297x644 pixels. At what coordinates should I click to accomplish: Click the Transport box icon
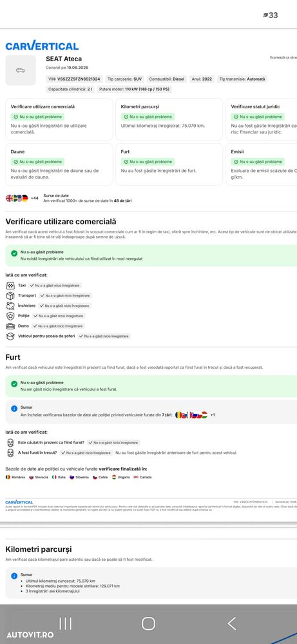[10, 295]
